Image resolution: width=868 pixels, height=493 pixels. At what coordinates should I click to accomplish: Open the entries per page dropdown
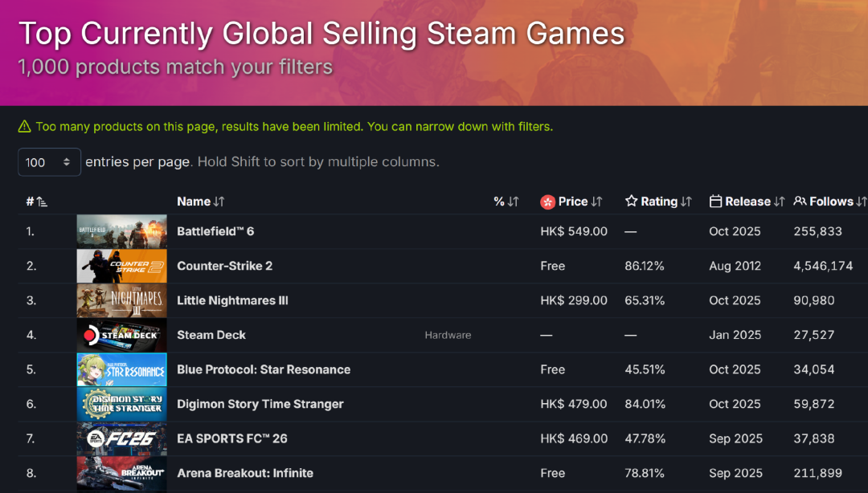point(49,162)
